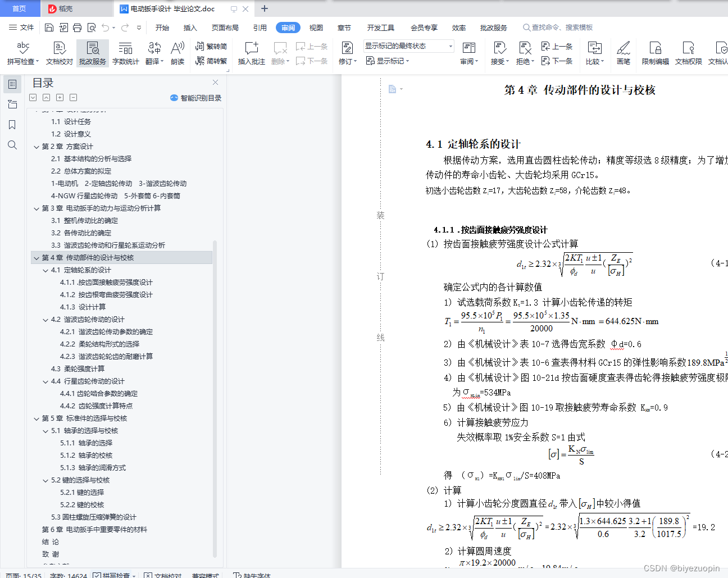This screenshot has height=578, width=728.
Task: Save the document
Action: click(49, 27)
